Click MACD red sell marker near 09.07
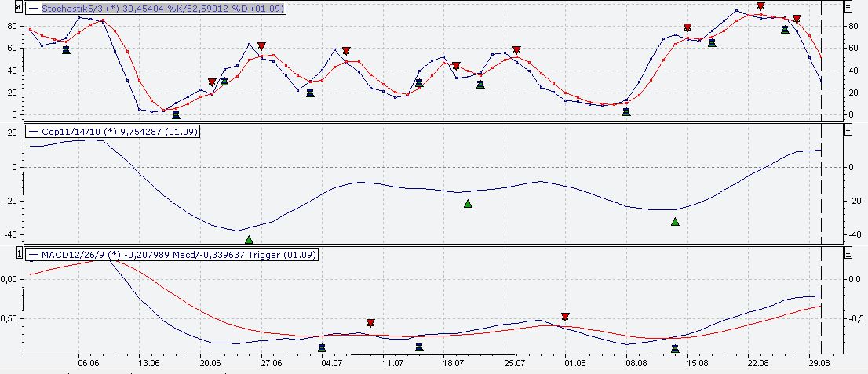Image resolution: width=868 pixels, height=374 pixels. [x=370, y=322]
